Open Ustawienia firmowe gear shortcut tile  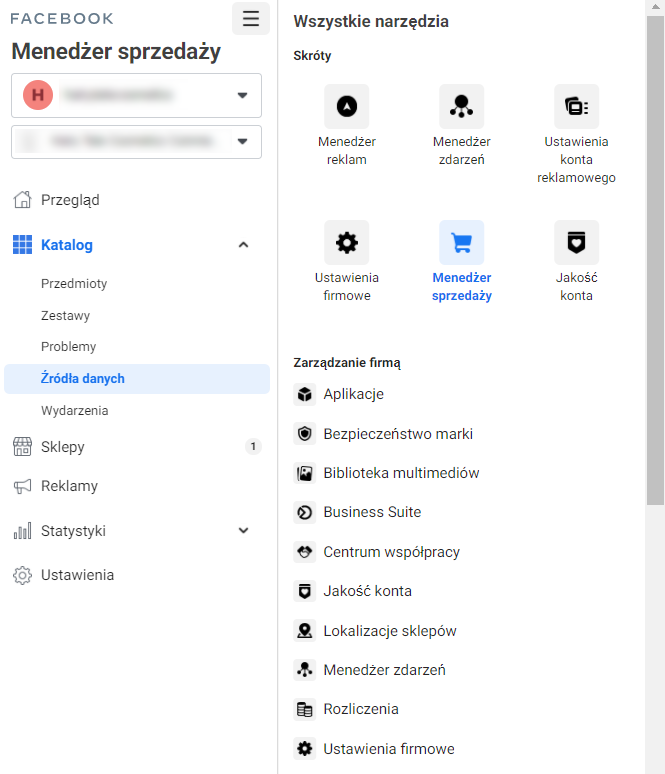[x=347, y=242]
